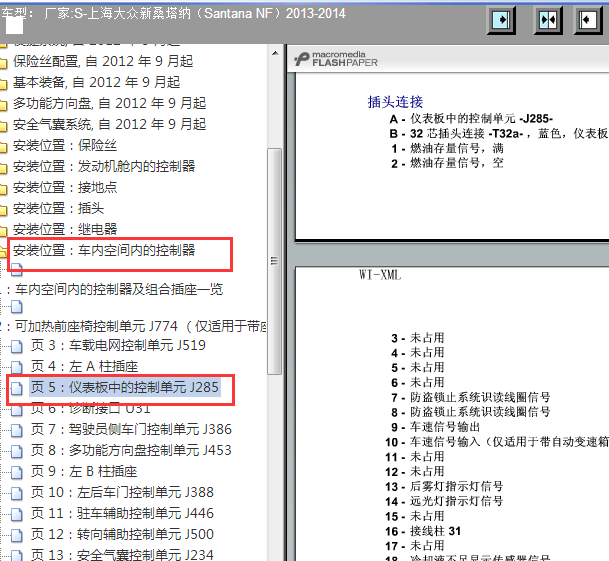Click line 8 - 防盗锁止系统识读线圈信号
Image resolution: width=609 pixels, height=561 pixels.
coord(471,412)
